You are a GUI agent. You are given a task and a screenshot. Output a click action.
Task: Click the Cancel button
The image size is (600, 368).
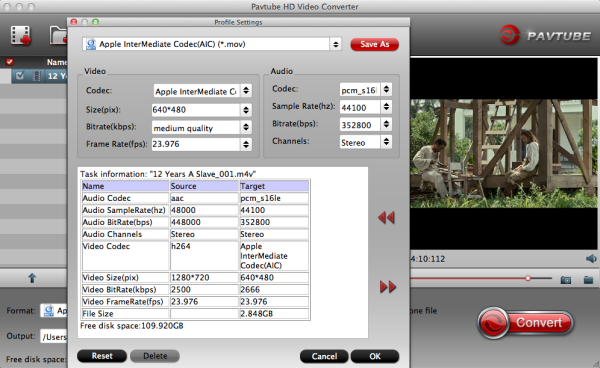point(324,357)
